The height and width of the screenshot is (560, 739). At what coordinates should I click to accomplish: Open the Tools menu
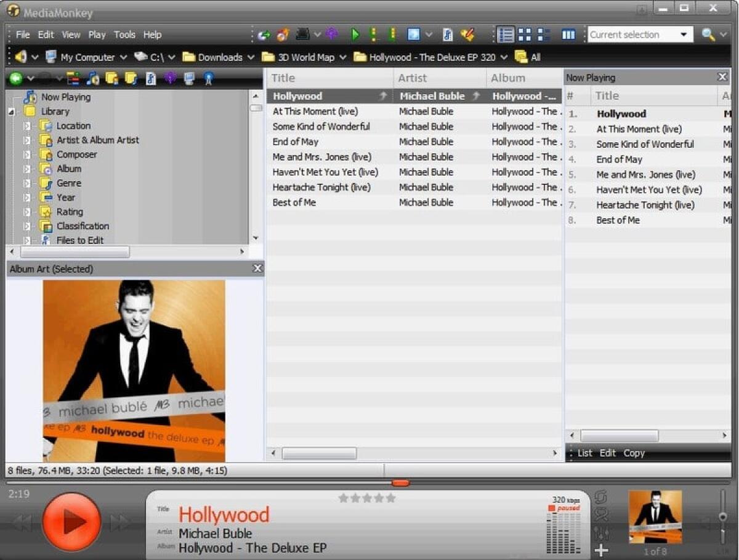124,34
